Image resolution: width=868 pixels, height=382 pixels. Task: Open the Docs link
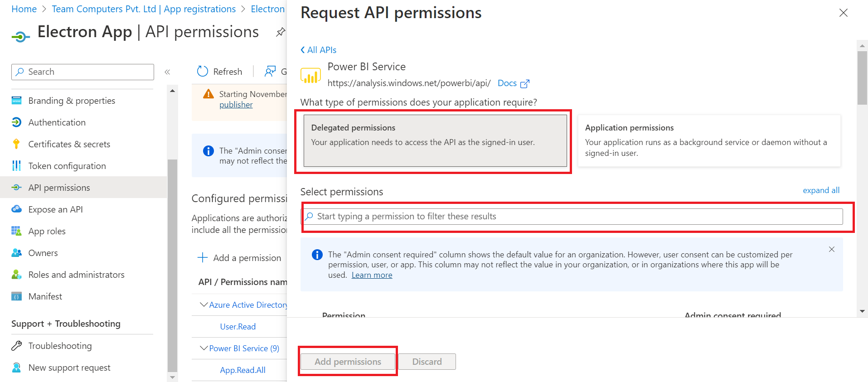tap(507, 83)
